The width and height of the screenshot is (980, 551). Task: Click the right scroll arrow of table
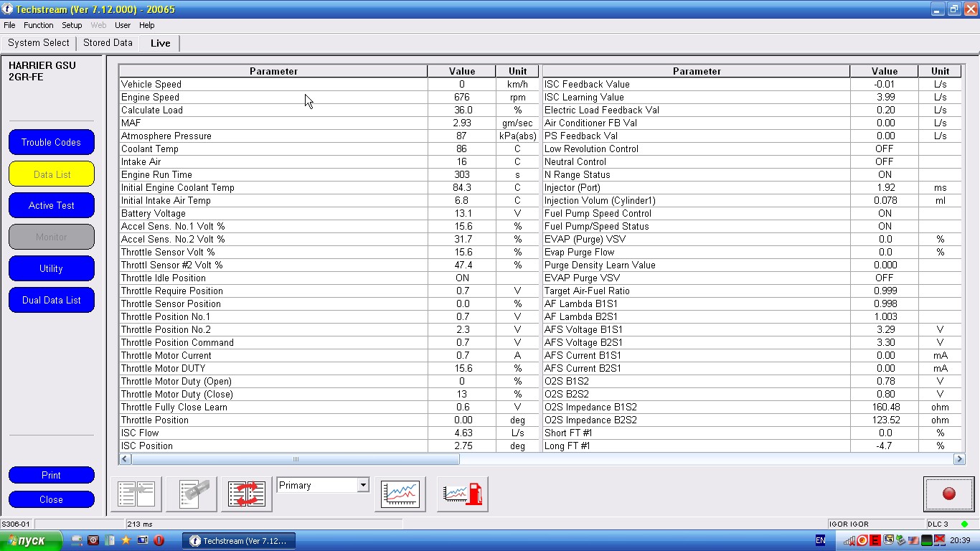pyautogui.click(x=958, y=459)
